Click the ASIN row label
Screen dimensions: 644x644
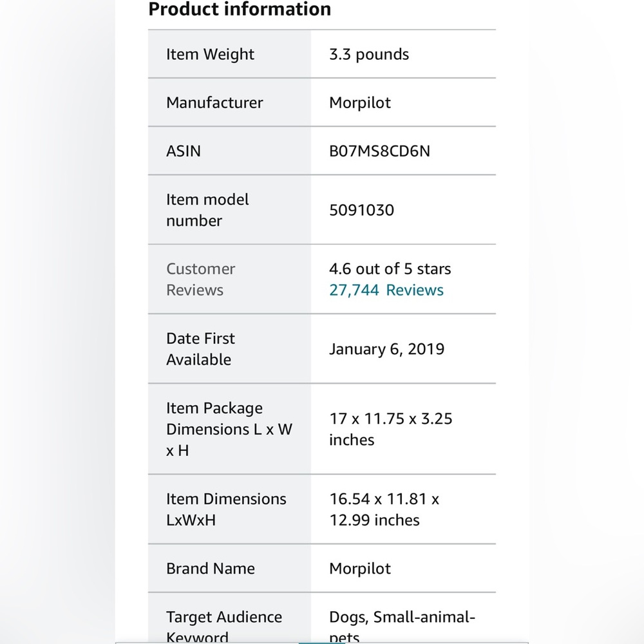(183, 151)
